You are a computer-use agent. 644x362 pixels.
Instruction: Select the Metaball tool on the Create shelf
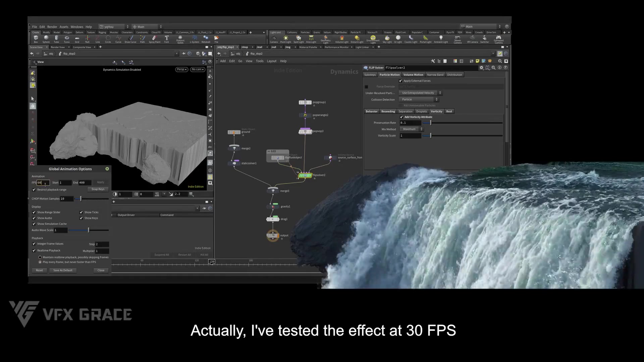pos(206,39)
